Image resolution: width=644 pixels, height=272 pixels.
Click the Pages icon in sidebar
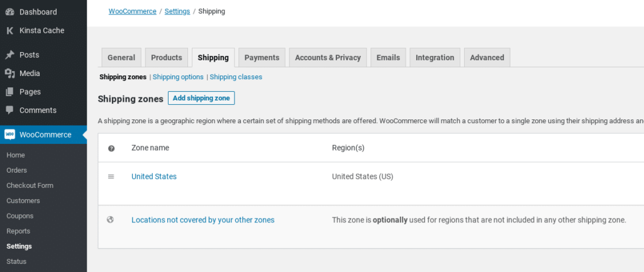click(10, 92)
